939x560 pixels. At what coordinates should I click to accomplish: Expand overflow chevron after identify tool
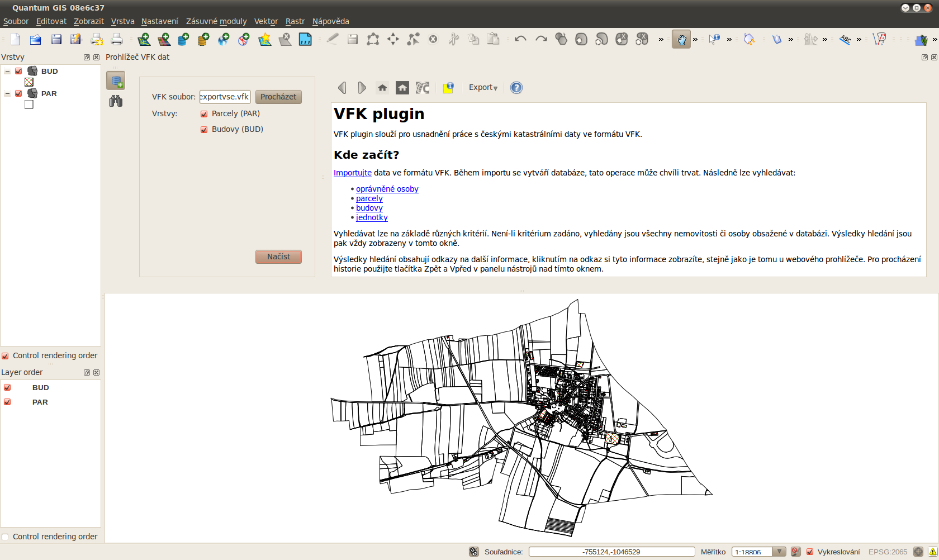click(729, 39)
